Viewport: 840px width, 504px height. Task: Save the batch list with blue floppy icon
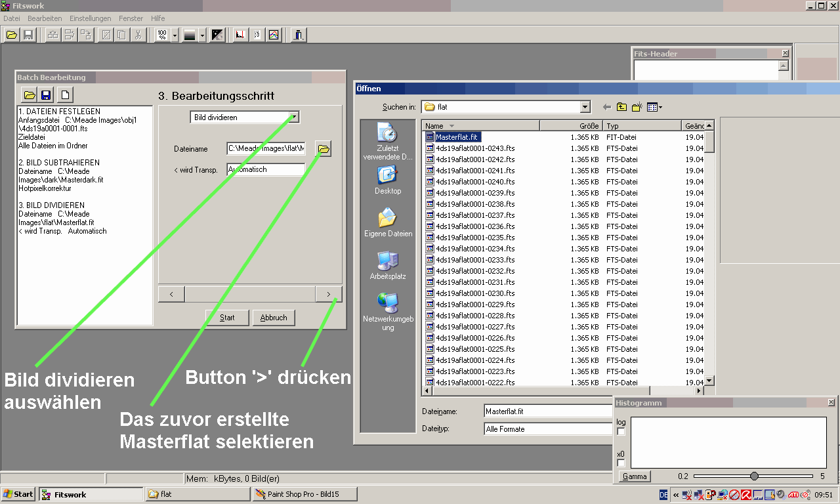tap(46, 94)
